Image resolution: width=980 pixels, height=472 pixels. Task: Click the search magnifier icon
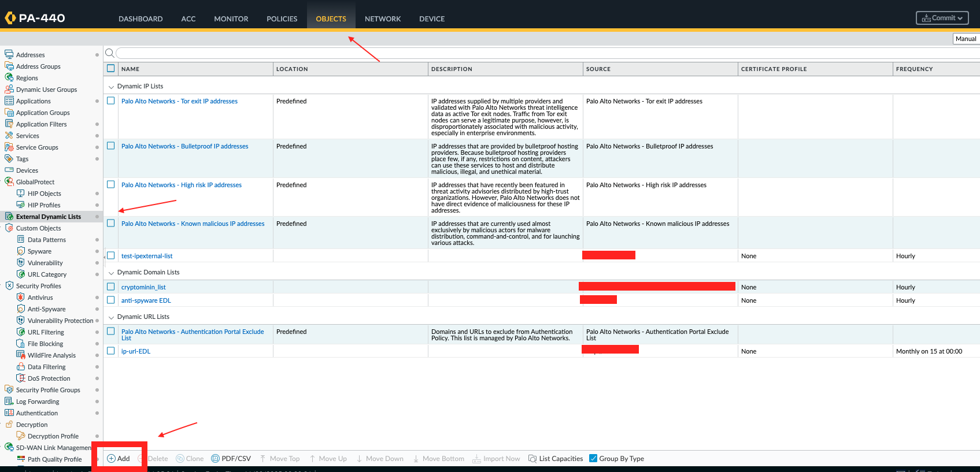coord(110,53)
